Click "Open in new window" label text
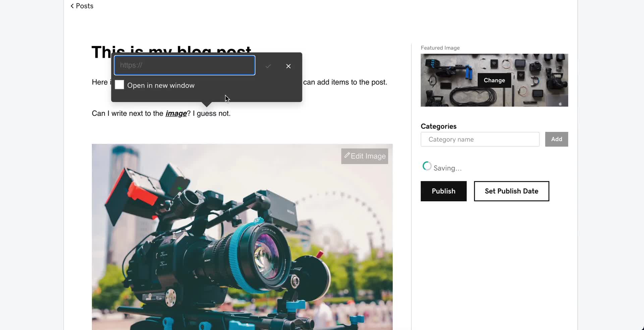Image resolution: width=644 pixels, height=330 pixels. pos(161,86)
